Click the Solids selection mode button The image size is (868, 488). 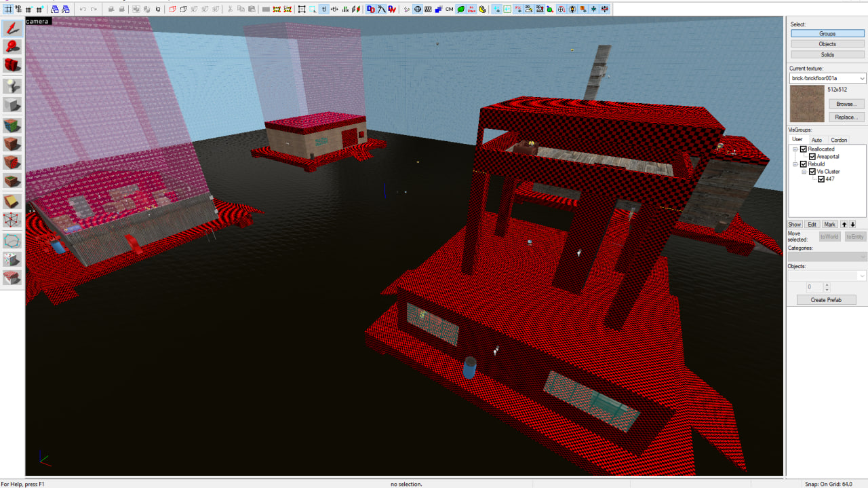click(827, 54)
